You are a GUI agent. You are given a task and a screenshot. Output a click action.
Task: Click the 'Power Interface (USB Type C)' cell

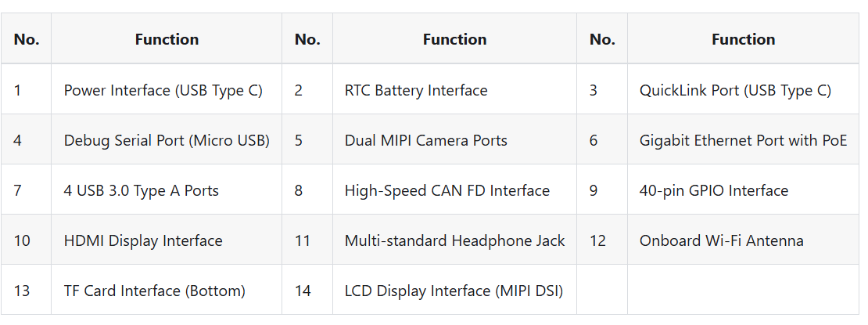(x=163, y=90)
